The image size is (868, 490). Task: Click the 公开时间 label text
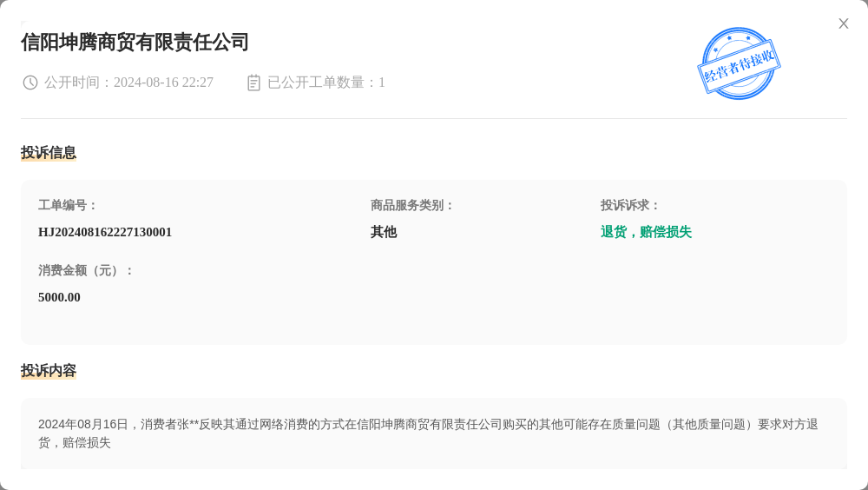(72, 83)
